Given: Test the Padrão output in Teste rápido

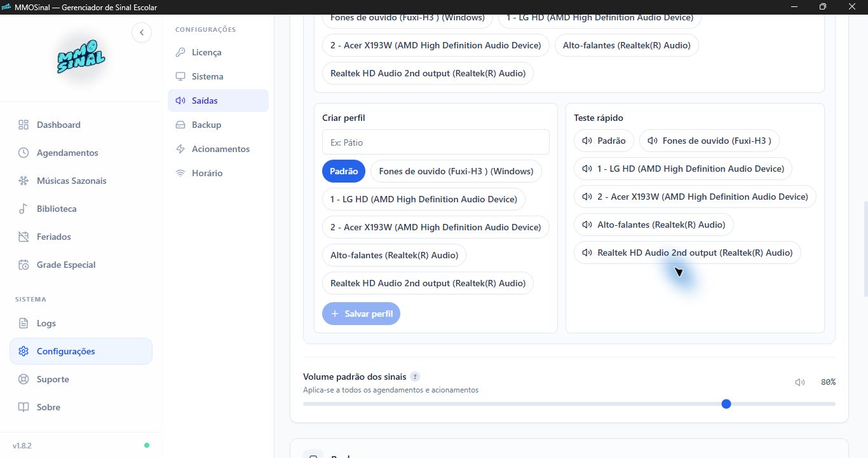Looking at the screenshot, I should coord(604,141).
